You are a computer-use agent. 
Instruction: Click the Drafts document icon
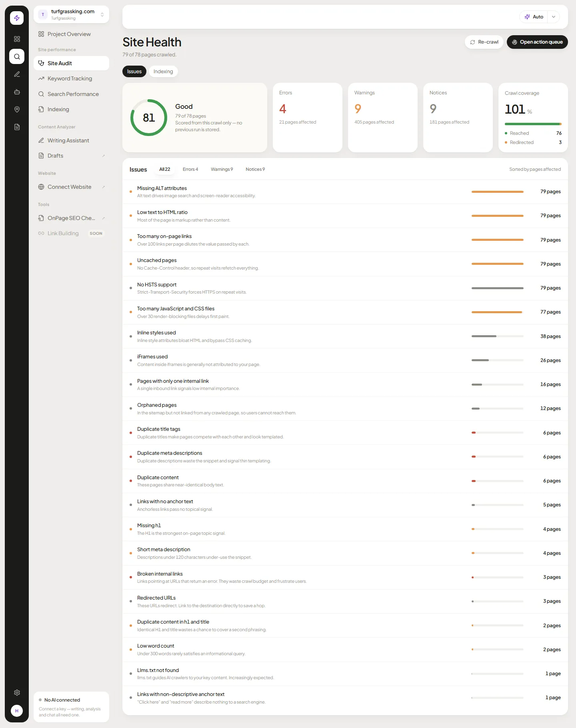(41, 156)
